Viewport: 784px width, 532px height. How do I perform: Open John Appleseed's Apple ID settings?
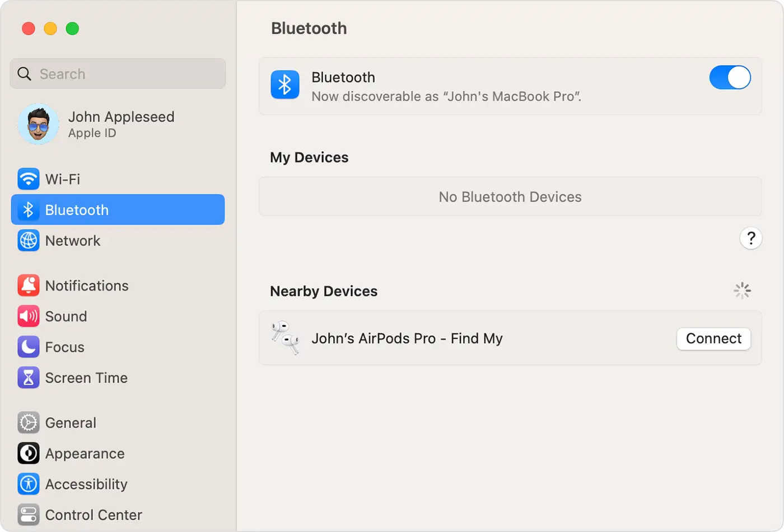[x=121, y=124]
